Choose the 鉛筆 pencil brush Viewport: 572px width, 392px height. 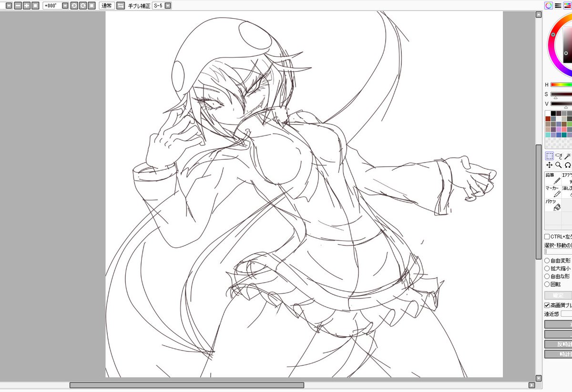[553, 178]
